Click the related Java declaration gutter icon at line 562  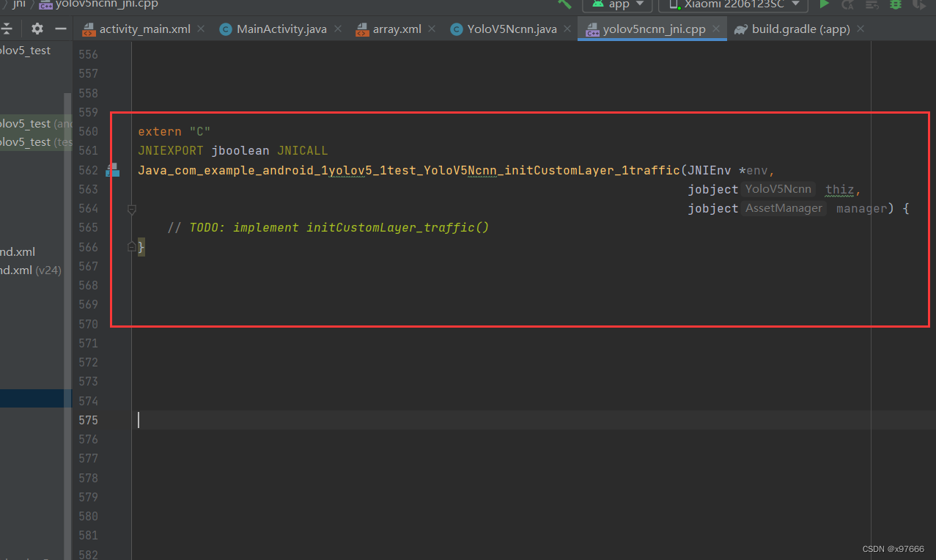tap(112, 170)
